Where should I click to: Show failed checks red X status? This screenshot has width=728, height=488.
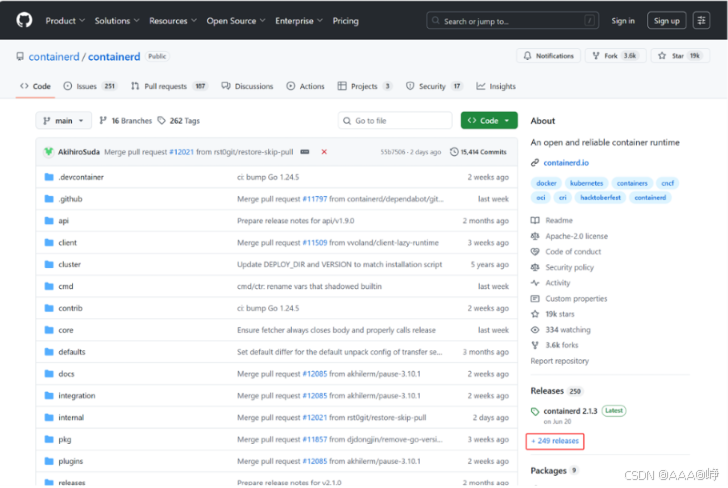[x=324, y=152]
